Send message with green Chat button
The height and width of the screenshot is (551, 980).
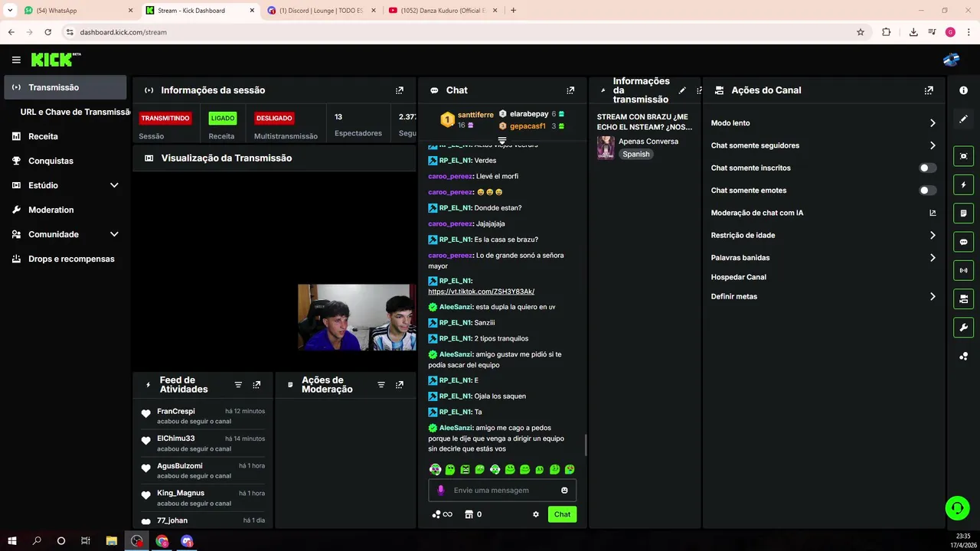tap(562, 514)
